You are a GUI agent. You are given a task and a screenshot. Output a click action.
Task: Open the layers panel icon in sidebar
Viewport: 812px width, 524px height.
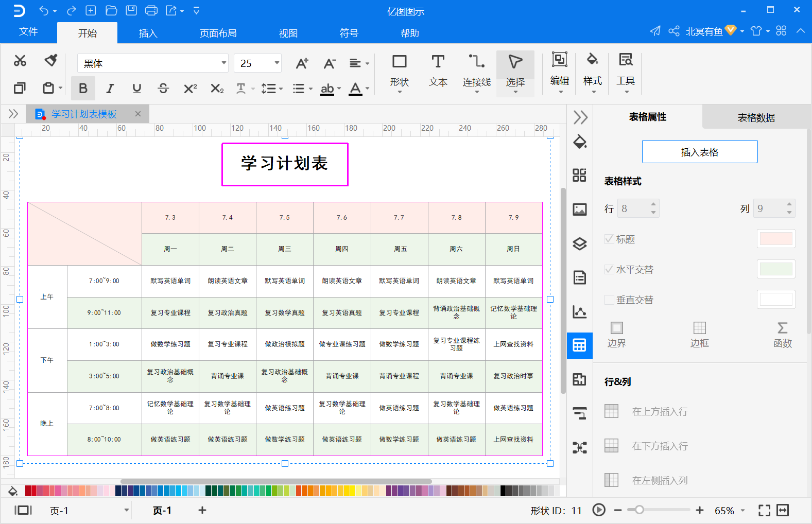pyautogui.click(x=580, y=243)
